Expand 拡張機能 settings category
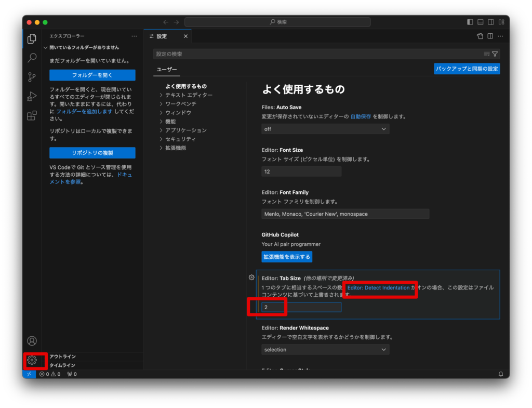Screen dimensions: 532x408 click(172, 148)
